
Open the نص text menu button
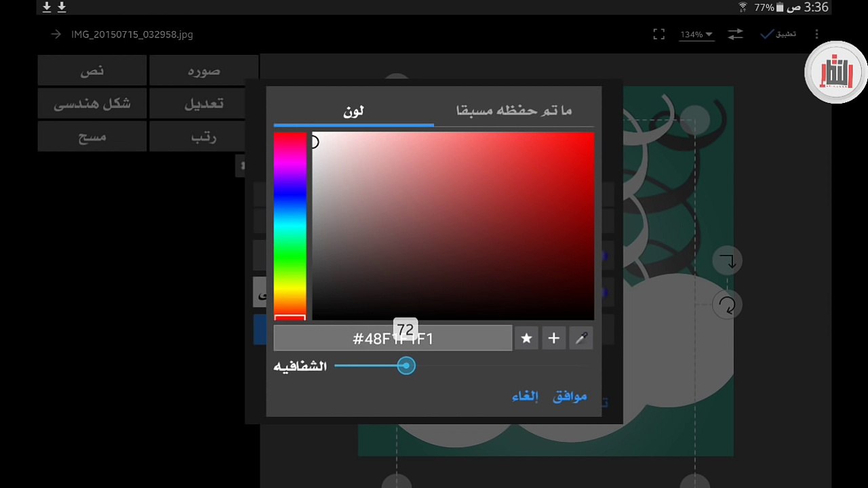pyautogui.click(x=92, y=70)
